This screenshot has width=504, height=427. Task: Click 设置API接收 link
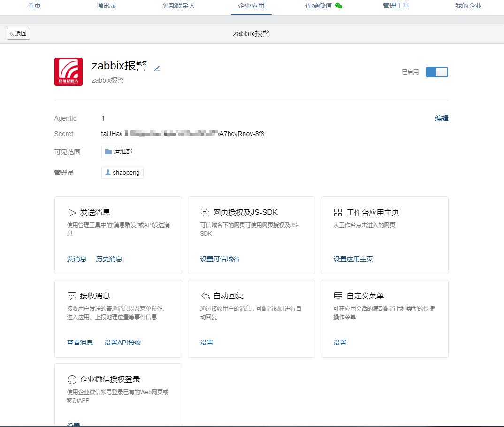(x=122, y=343)
